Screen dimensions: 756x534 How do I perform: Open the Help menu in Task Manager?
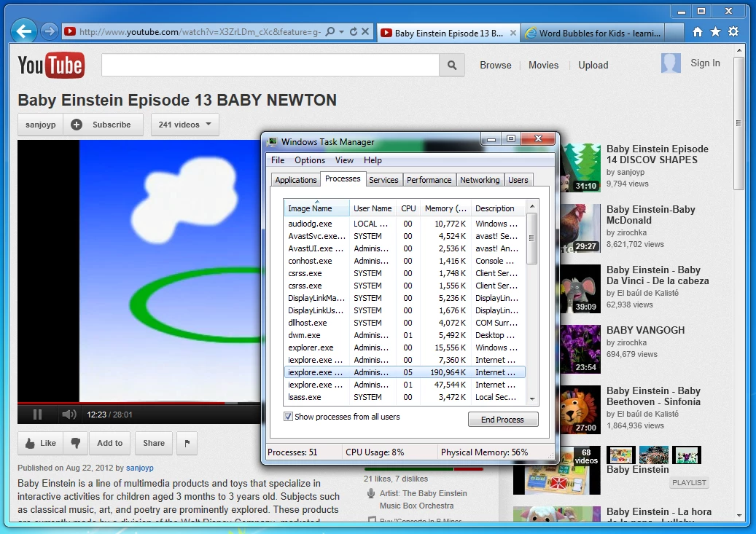[373, 160]
